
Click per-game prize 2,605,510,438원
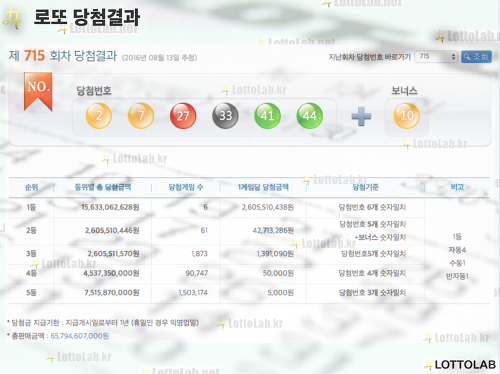coord(268,207)
